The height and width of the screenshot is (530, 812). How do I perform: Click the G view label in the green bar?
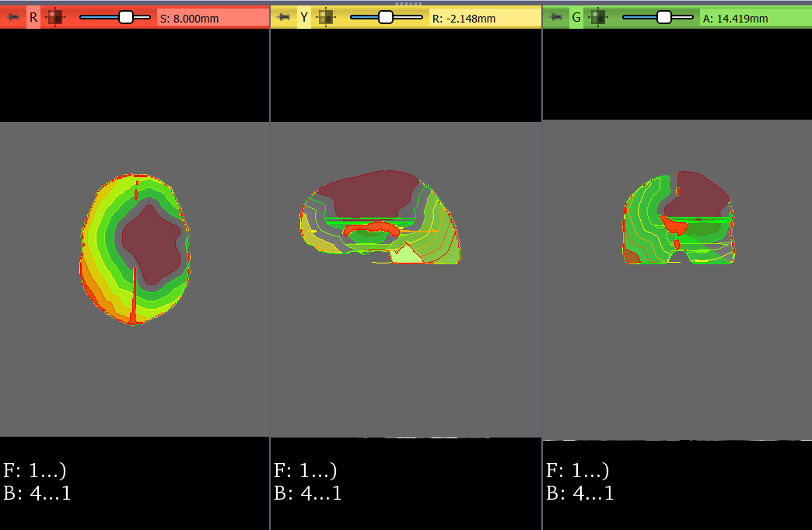[x=576, y=17]
